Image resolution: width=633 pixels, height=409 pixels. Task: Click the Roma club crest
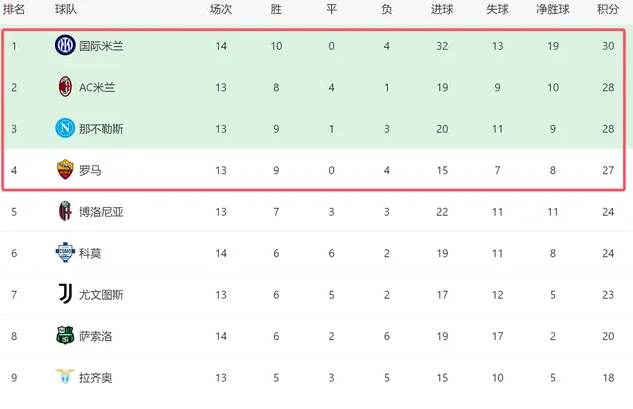tap(65, 170)
